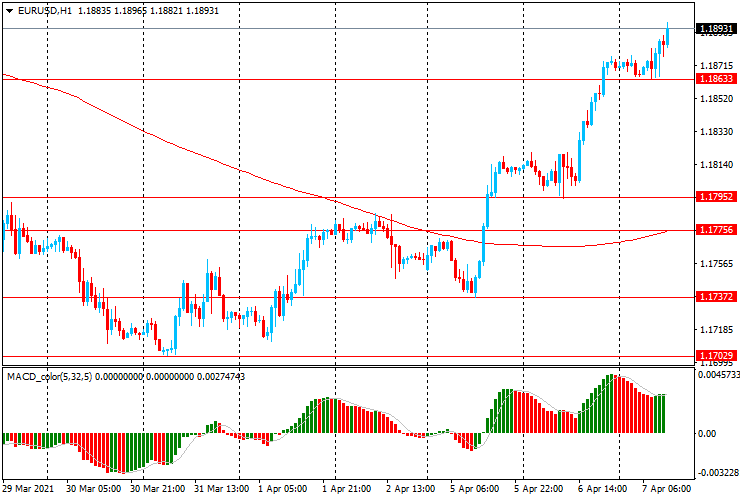Click price axis value 1.18330
Viewport: 740px width, 500px height.
(x=717, y=132)
